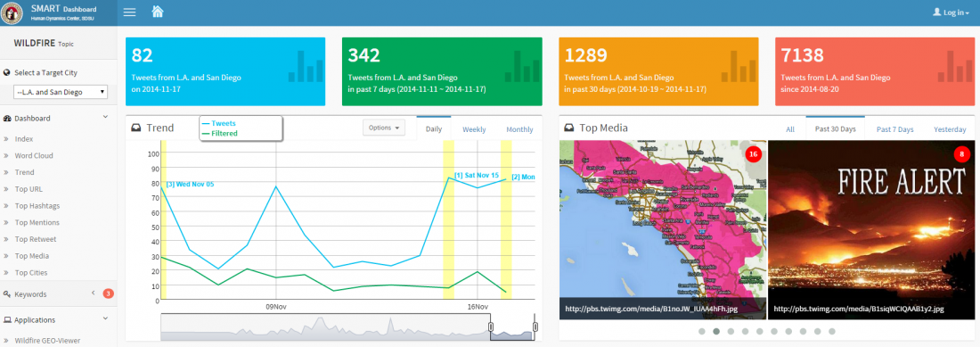The width and height of the screenshot is (980, 347).
Task: Collapse the Applications section chevron
Action: (105, 318)
